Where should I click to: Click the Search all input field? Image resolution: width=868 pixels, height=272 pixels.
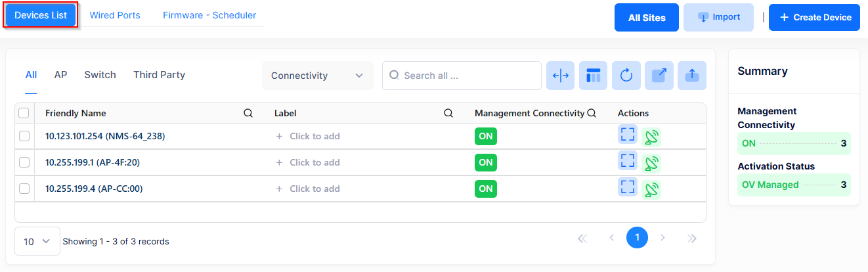click(462, 76)
